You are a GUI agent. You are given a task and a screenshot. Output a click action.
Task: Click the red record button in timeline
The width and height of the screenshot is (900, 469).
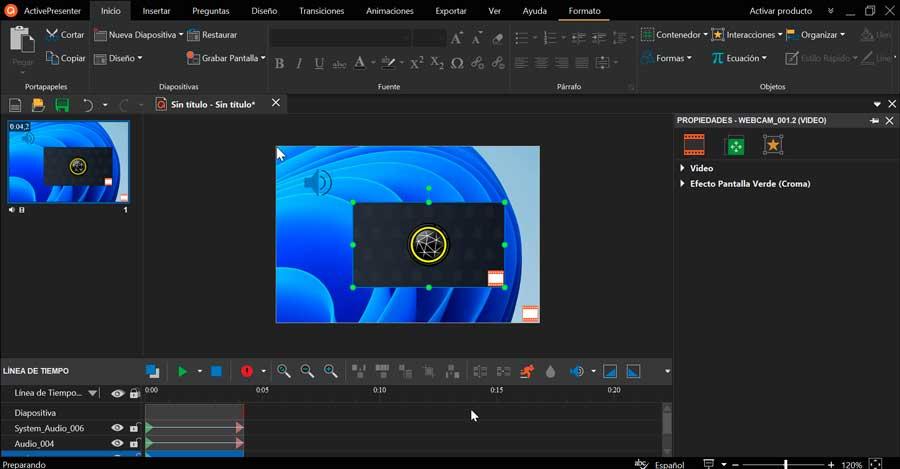(x=247, y=371)
